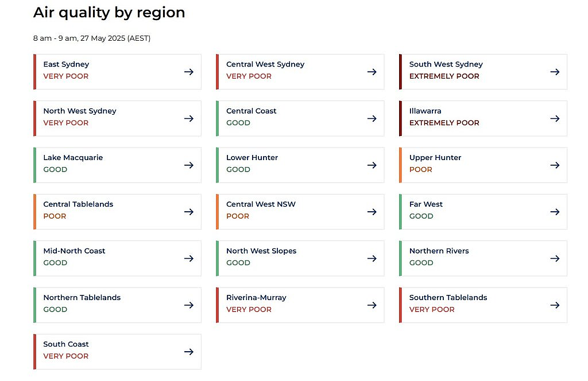588x381 pixels.
Task: Click the arrow icon on South West Sydney card
Action: [555, 72]
